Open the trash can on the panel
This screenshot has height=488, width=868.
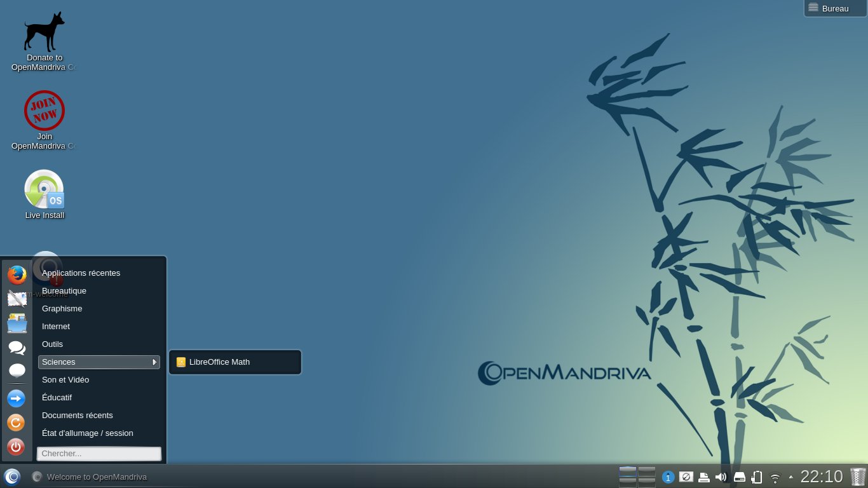(858, 477)
